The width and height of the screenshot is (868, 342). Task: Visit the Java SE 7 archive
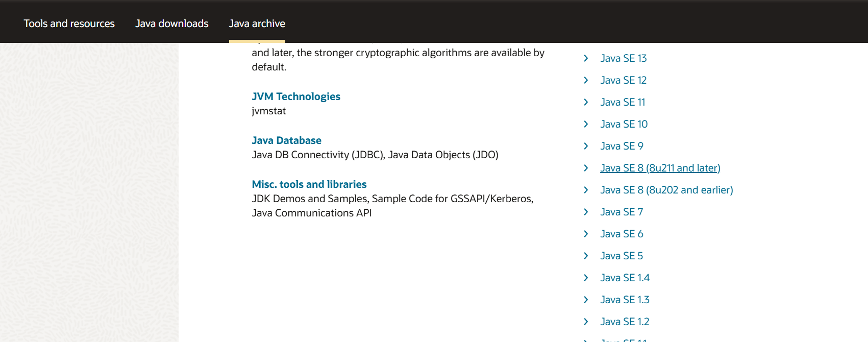(622, 212)
